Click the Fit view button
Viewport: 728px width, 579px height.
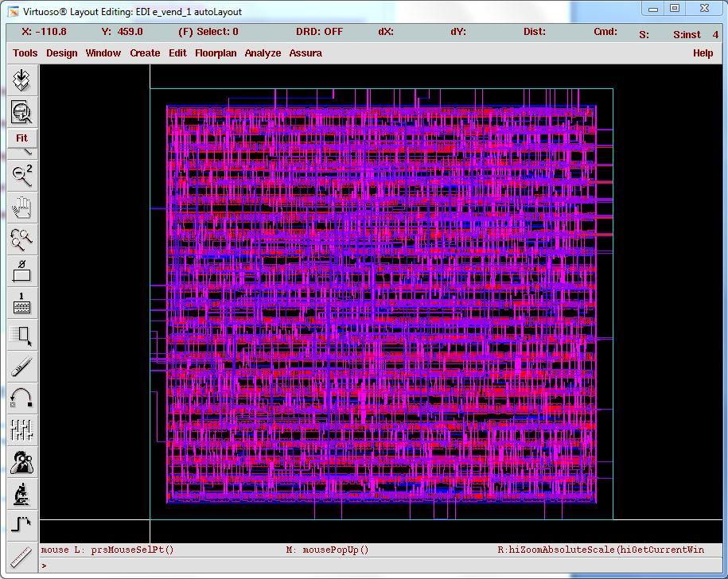21,138
